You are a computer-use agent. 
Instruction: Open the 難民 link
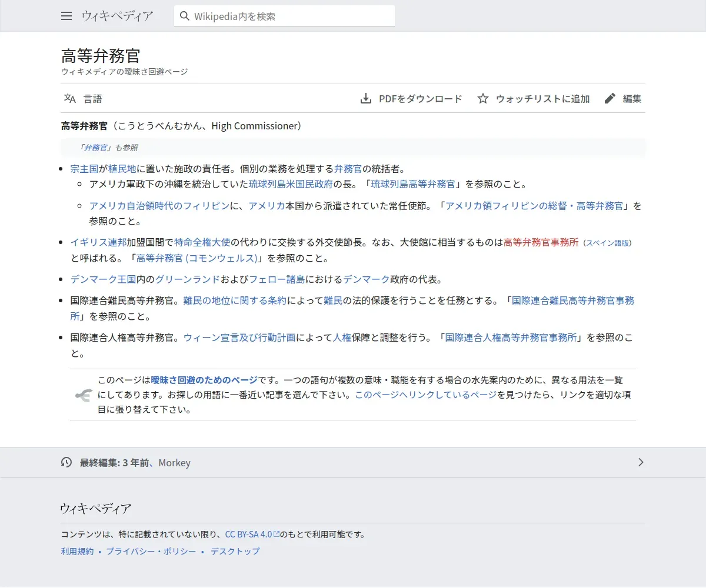click(333, 300)
